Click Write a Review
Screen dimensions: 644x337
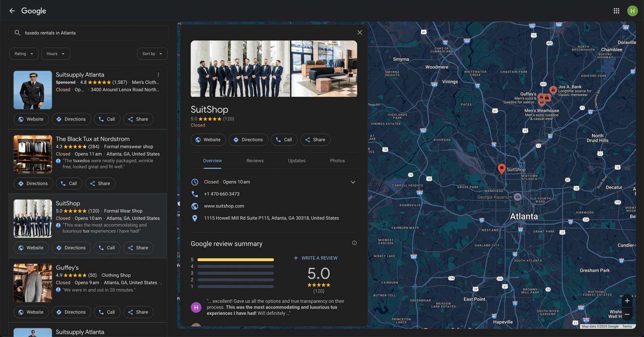(316, 258)
